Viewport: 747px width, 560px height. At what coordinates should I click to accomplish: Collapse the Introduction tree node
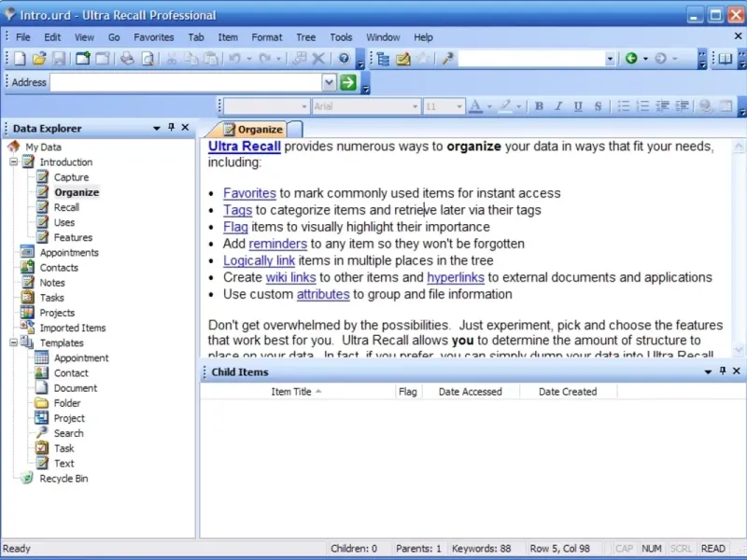tap(13, 161)
